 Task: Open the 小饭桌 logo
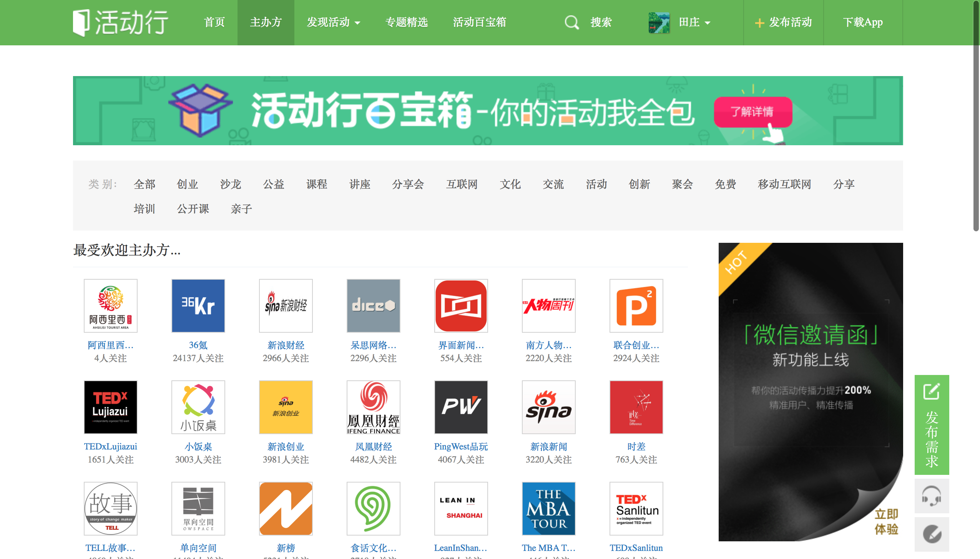pyautogui.click(x=198, y=407)
